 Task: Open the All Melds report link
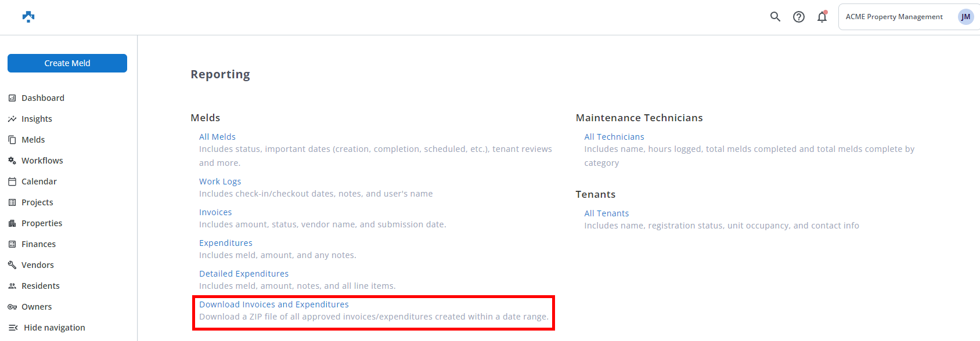[x=217, y=137]
